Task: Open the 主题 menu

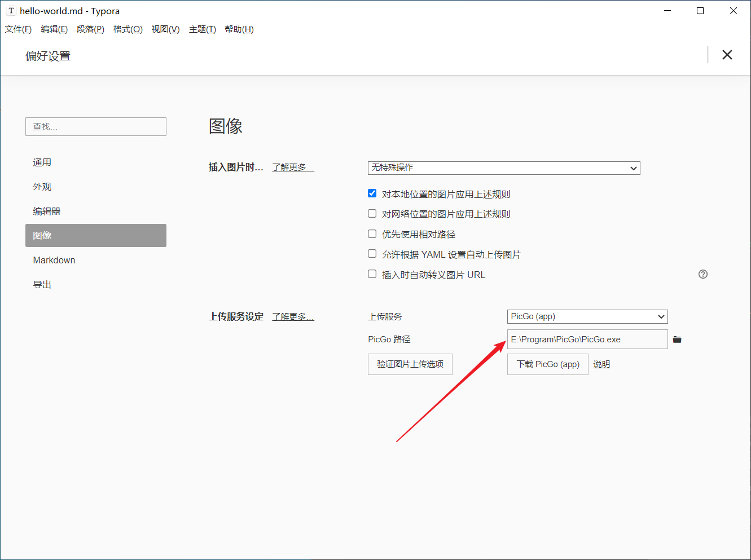Action: (x=202, y=29)
